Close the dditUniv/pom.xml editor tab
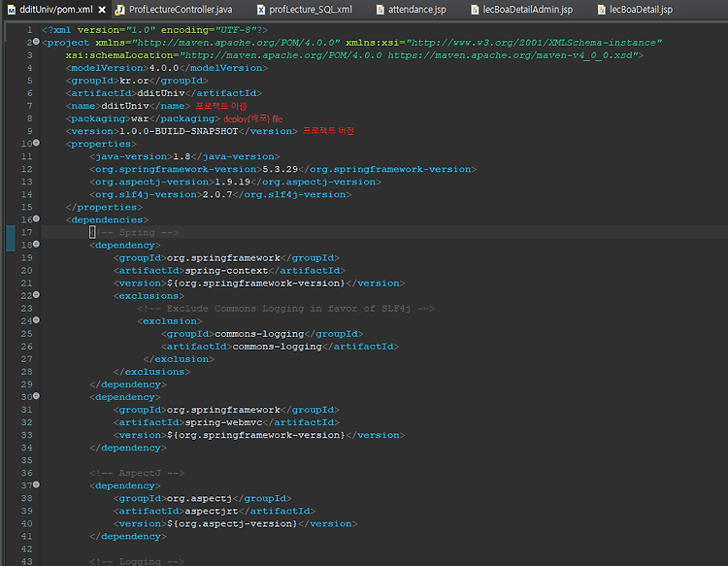Viewport: 728px width, 566px height. (102, 10)
